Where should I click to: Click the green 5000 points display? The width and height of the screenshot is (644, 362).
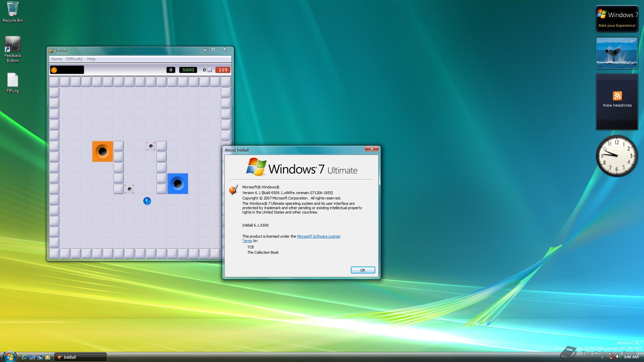coord(188,70)
